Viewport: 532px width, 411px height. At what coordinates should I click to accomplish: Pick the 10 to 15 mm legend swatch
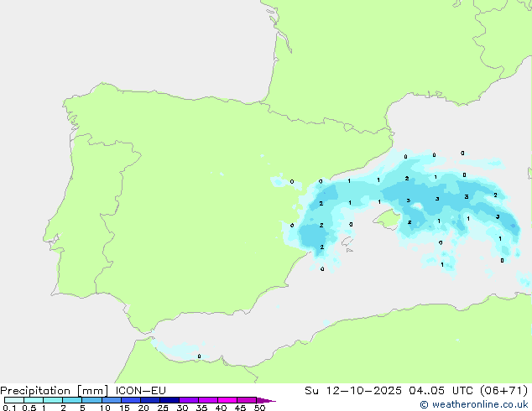point(112,400)
